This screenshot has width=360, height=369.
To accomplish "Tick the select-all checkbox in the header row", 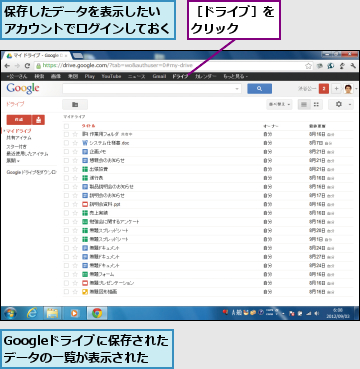I will 66,126.
